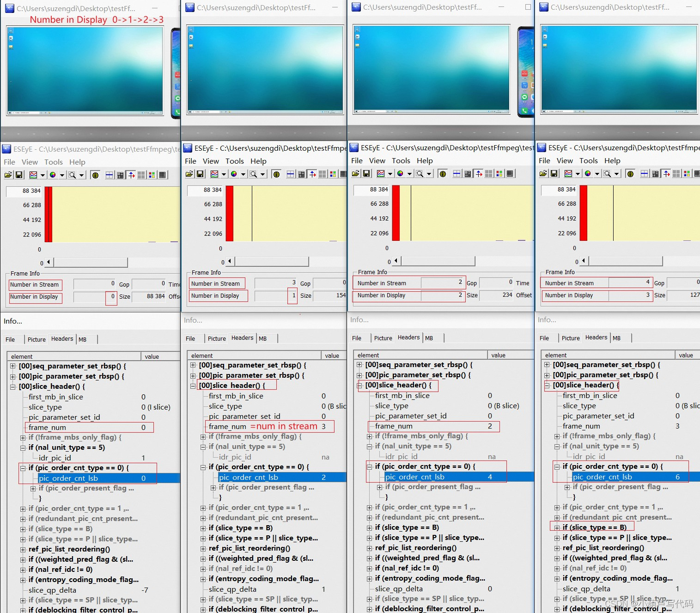Click the red frame bar in the third window chart
The image size is (700, 613).
[396, 213]
